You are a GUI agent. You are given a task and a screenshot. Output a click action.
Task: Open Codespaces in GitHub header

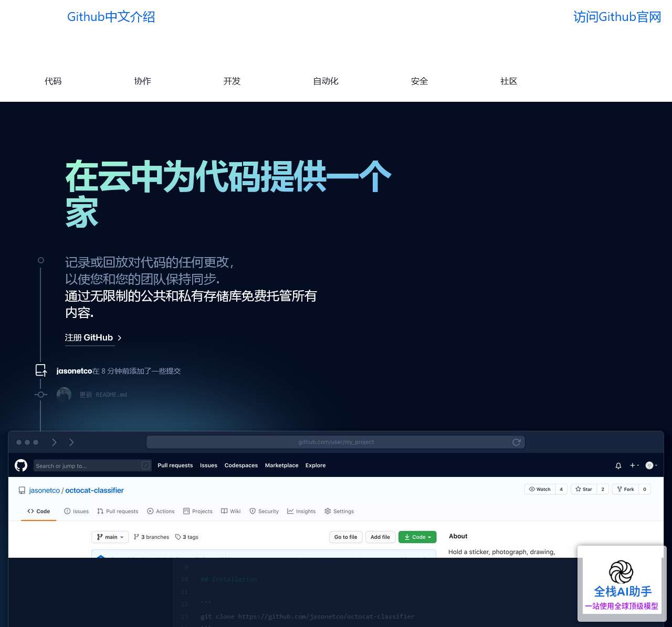tap(241, 465)
